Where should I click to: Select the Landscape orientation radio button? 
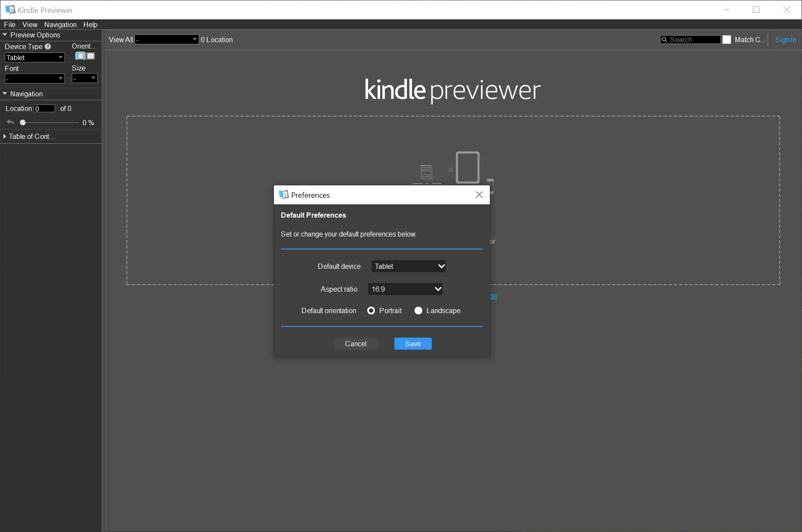[418, 311]
